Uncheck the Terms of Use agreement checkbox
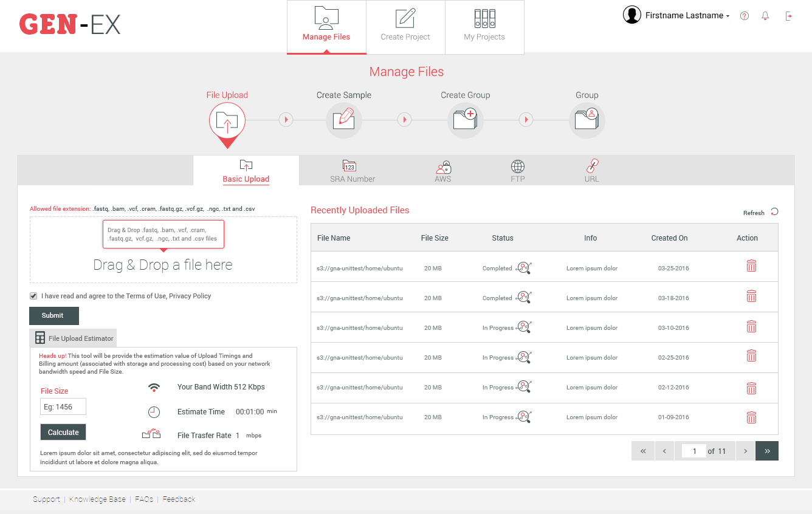The image size is (812, 514). (33, 296)
